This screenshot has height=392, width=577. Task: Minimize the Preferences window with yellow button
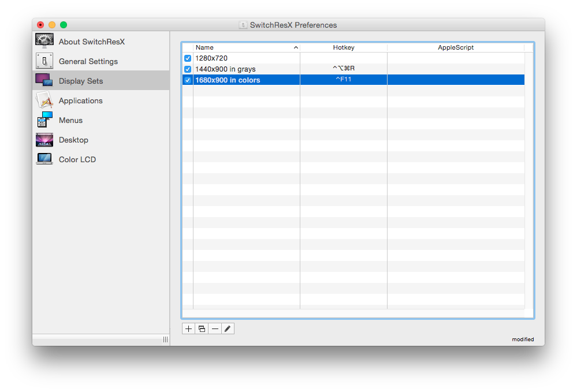pos(52,25)
